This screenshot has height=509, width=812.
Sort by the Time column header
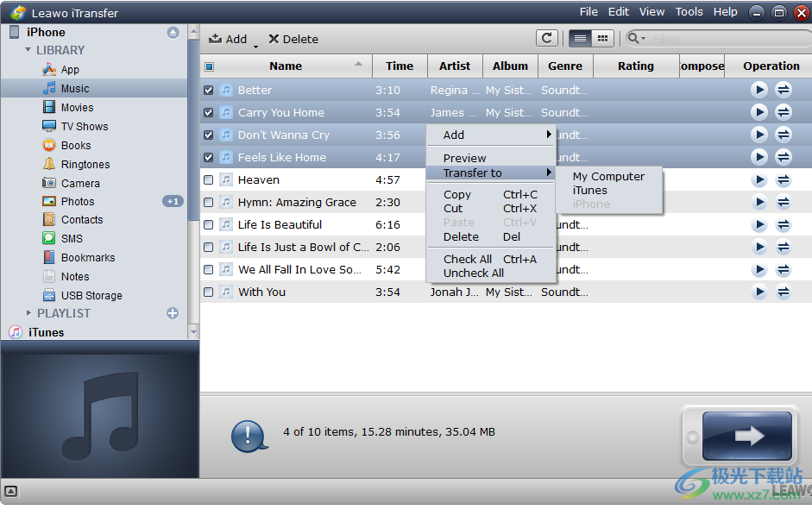(400, 66)
